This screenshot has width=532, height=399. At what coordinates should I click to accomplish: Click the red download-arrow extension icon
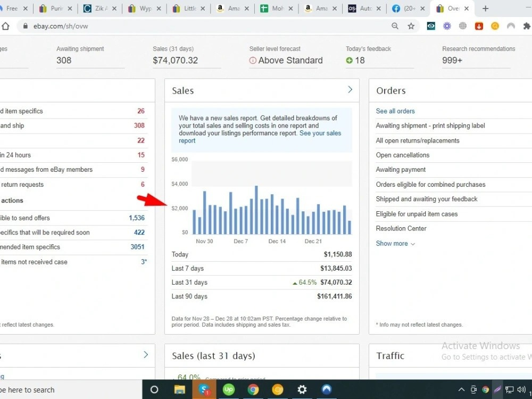click(479, 26)
